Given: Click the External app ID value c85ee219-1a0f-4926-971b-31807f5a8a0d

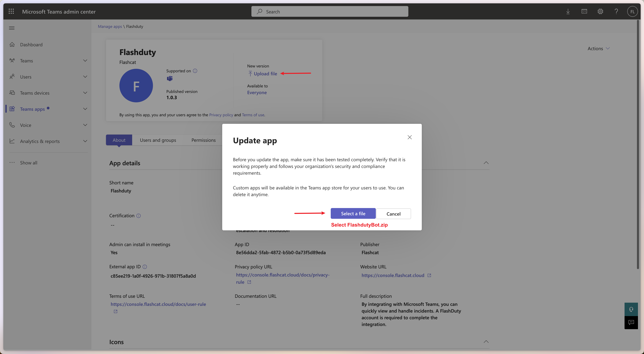Looking at the screenshot, I should tap(153, 276).
